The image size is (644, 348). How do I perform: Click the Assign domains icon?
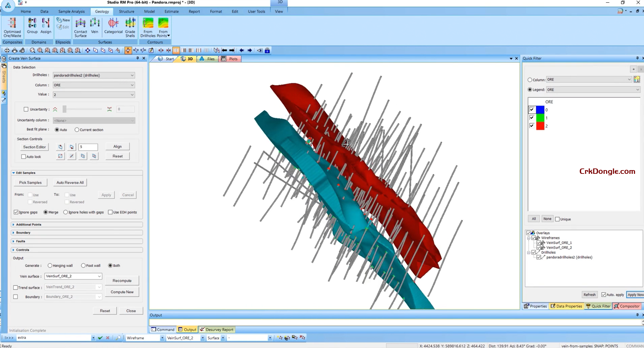point(46,26)
